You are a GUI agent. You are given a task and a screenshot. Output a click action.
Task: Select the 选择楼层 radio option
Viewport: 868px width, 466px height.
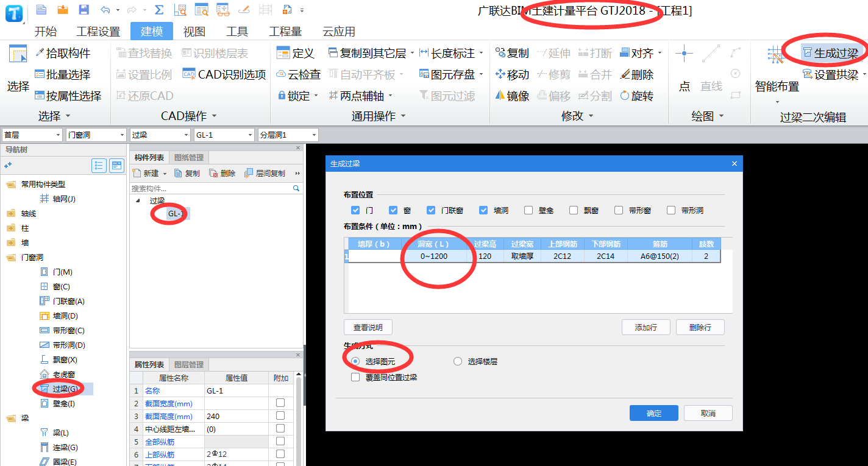coord(458,361)
